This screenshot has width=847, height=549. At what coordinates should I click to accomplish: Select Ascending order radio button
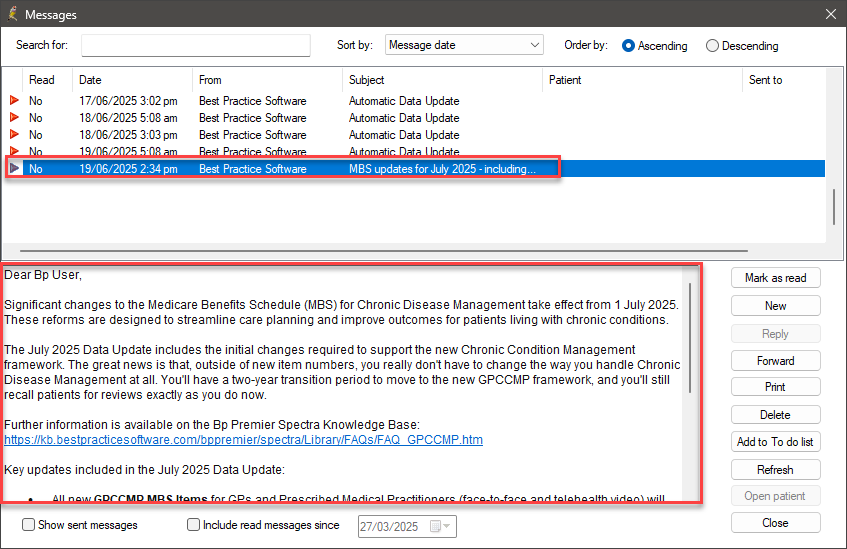[x=628, y=46]
